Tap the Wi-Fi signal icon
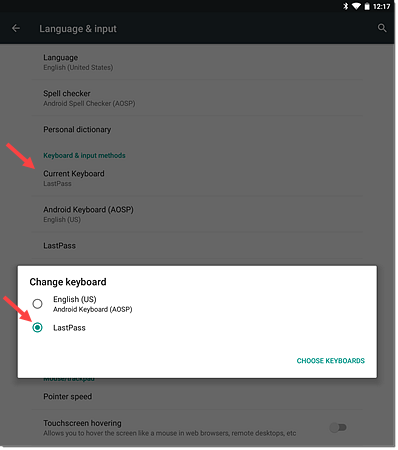398x450 pixels. (x=356, y=6)
